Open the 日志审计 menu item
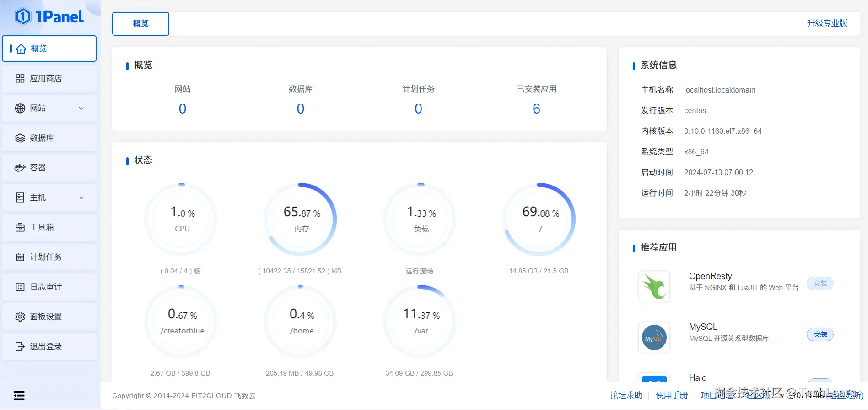The height and width of the screenshot is (410, 868). pyautogui.click(x=49, y=287)
